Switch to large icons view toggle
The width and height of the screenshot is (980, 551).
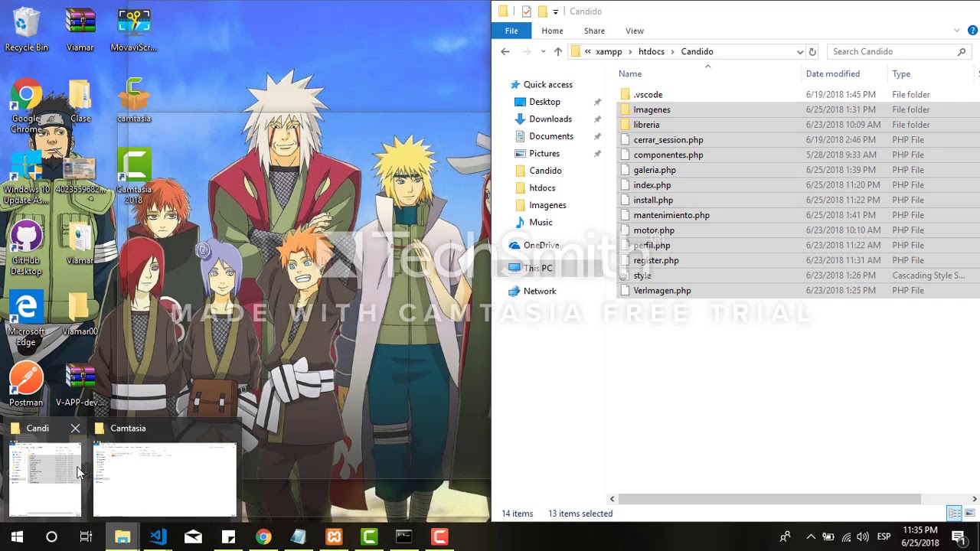point(970,514)
